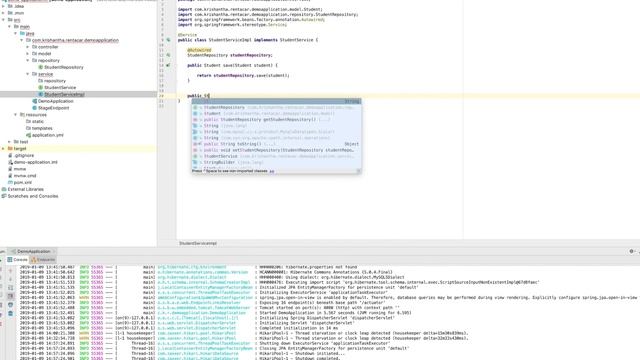
Task: Choose StudentService completion suggestion
Action: pyautogui.click(x=276, y=156)
